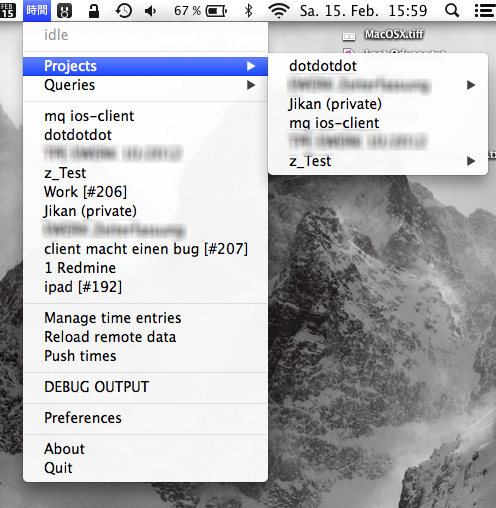Open the About item
This screenshot has height=508, width=496.
[145, 449]
